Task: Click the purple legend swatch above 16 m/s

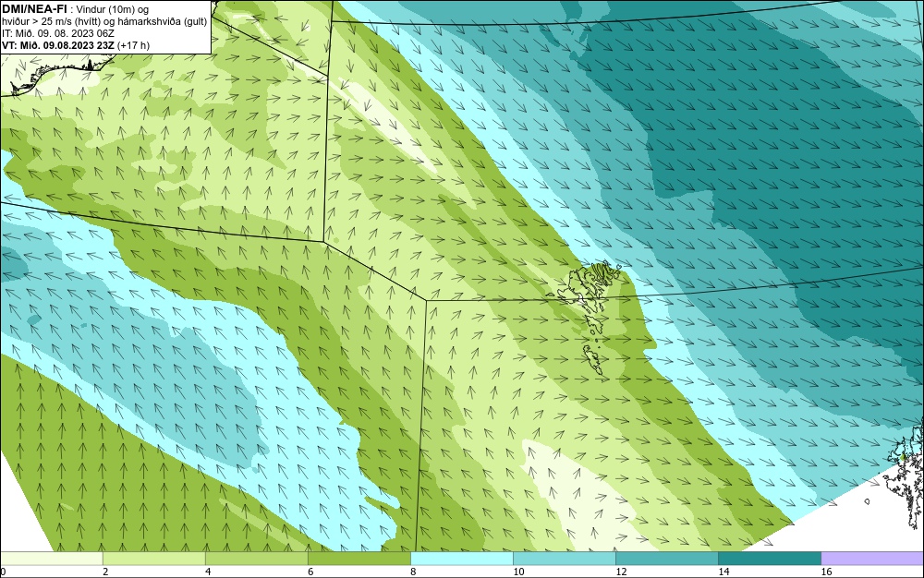Action: pos(872,558)
